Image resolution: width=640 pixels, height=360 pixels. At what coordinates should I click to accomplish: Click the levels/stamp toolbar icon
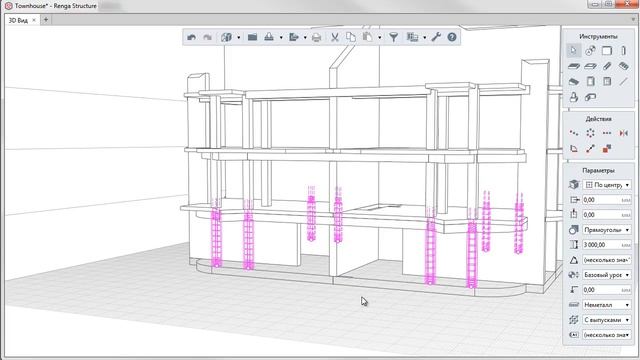(269, 37)
